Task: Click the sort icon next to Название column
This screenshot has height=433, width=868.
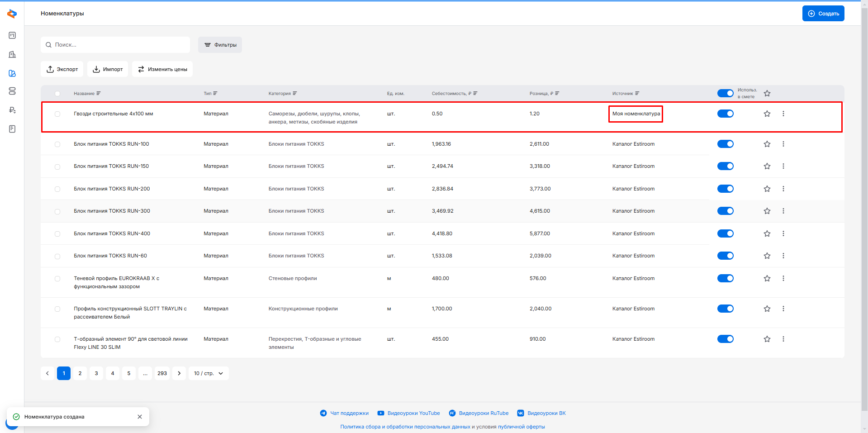Action: 99,94
